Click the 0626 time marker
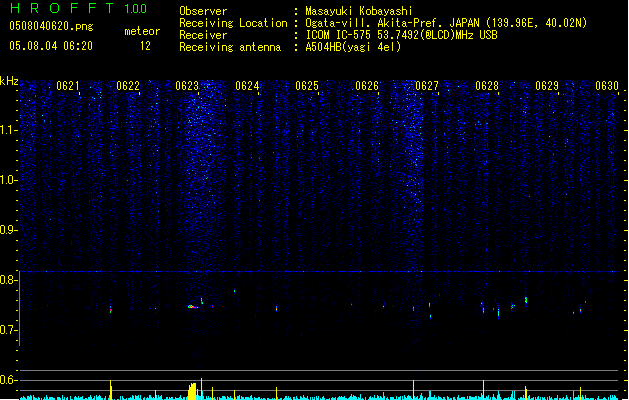 [x=367, y=86]
